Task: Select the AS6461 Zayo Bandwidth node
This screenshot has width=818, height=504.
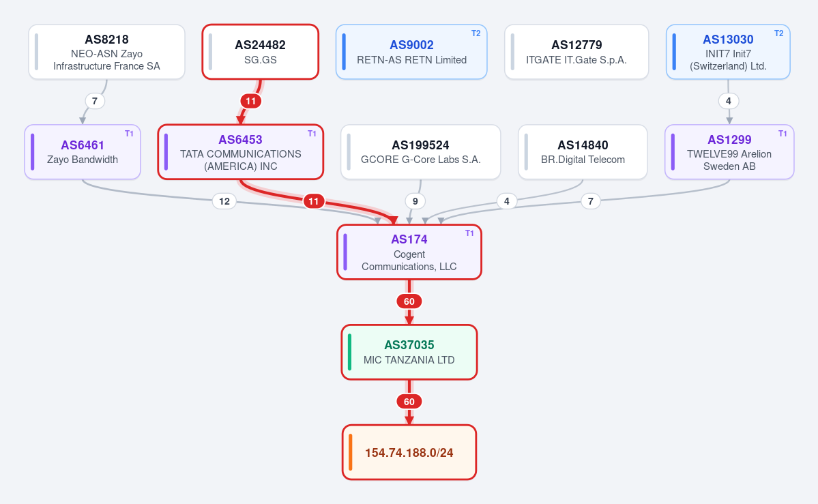Action: coord(83,152)
